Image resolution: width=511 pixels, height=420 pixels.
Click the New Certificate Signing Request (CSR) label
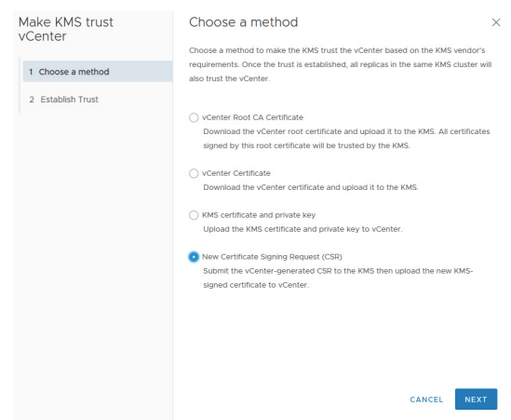pos(272,257)
